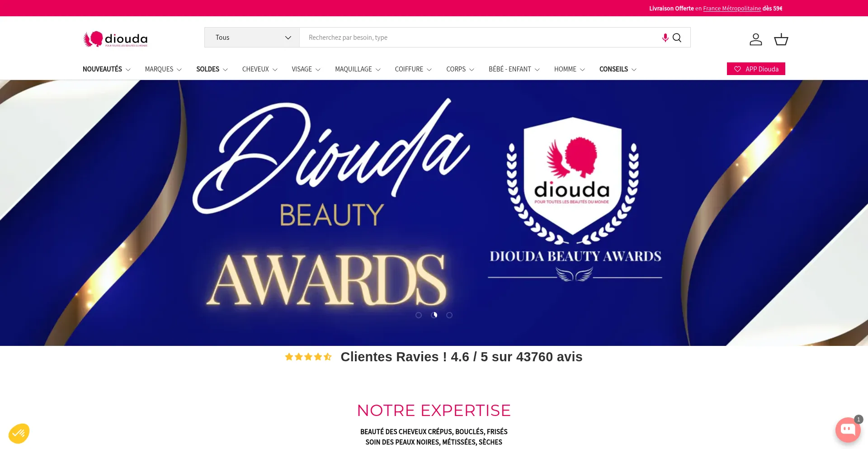Activate the voice search microphone icon
Screen dimensions: 868x449
coord(665,38)
